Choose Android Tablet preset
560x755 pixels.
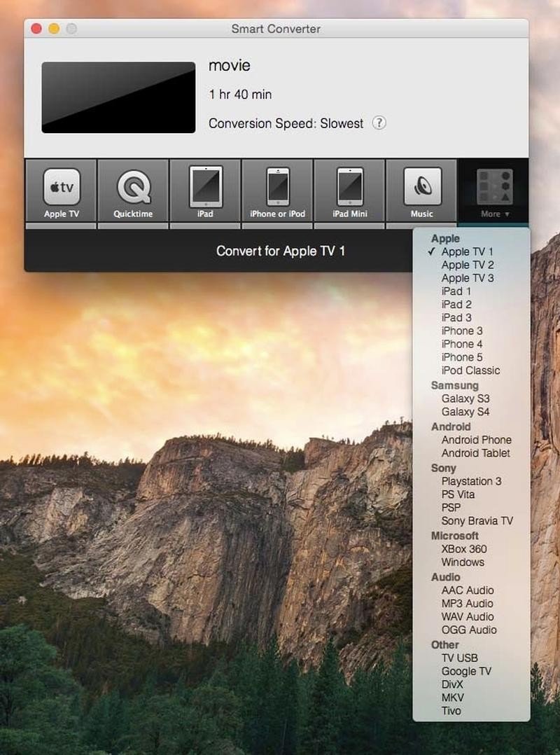click(475, 453)
